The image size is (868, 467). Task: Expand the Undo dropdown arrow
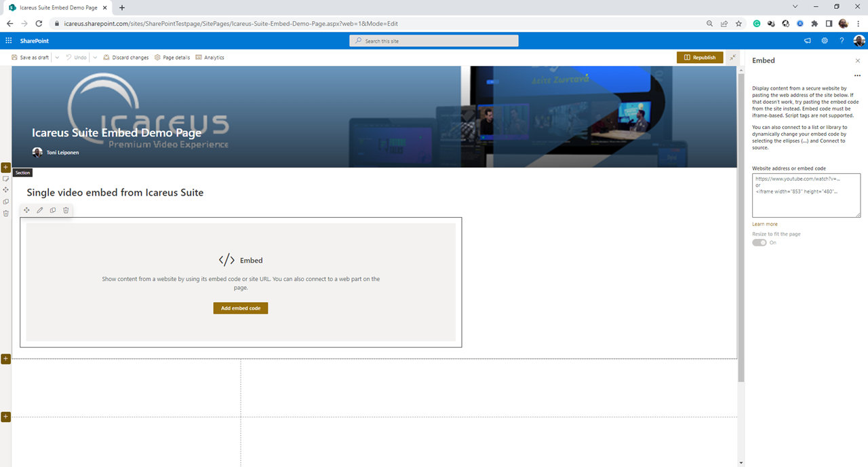95,58
